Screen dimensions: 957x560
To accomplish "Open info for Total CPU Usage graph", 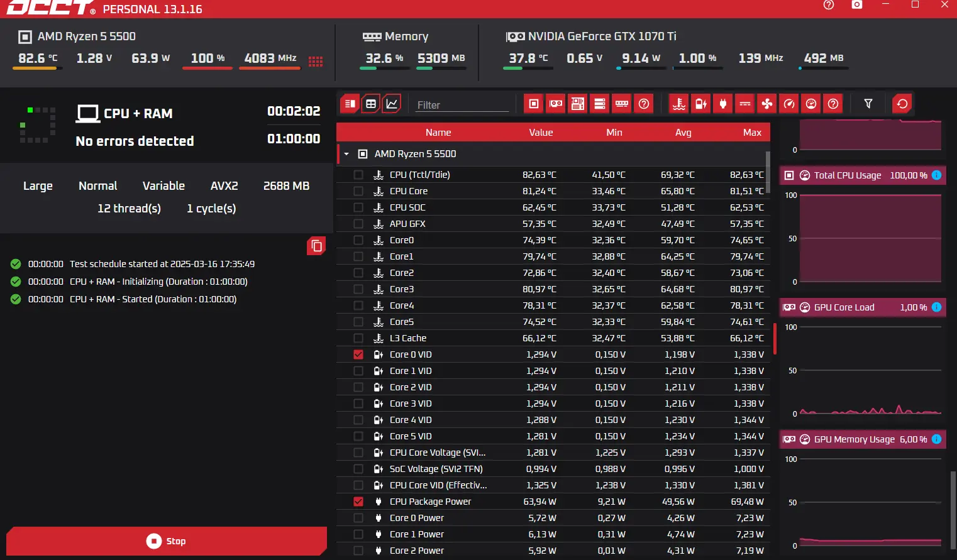I will click(936, 175).
